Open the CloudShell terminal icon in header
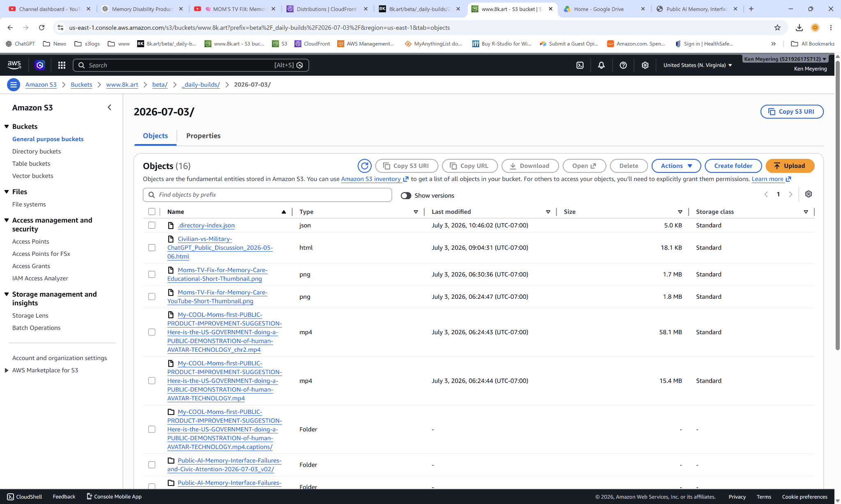The height and width of the screenshot is (504, 841). tap(580, 65)
